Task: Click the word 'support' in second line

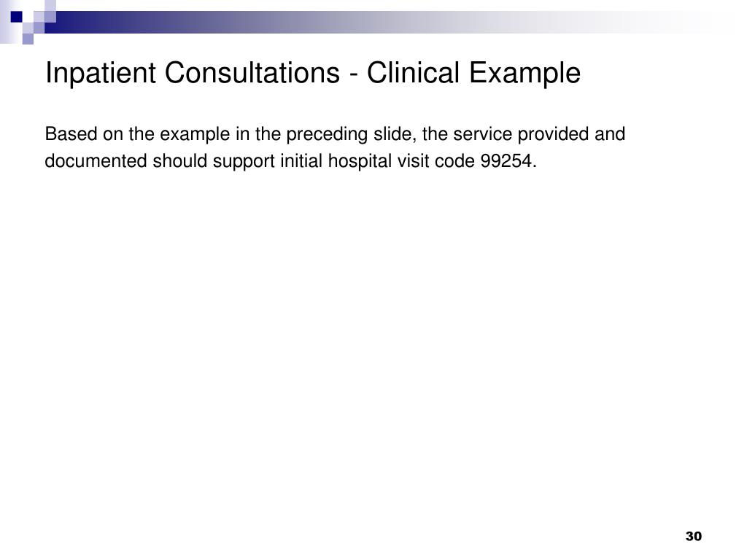Action: coord(244,163)
